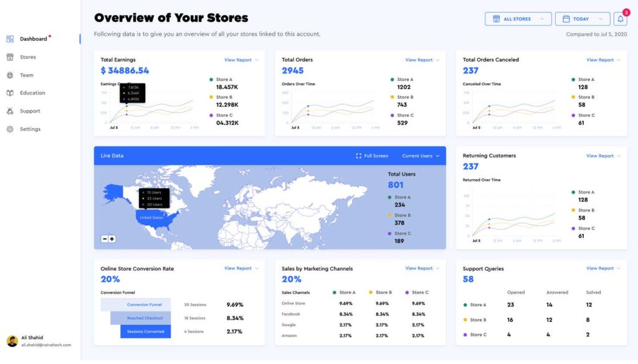Open the Today date range dropdown
The height and width of the screenshot is (364, 638).
pyautogui.click(x=583, y=19)
